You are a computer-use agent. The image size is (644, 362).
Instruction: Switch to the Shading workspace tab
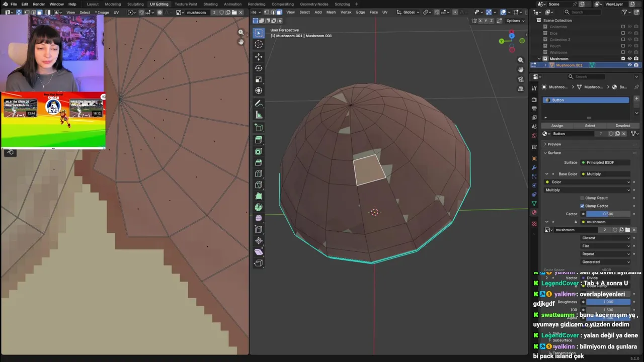210,4
